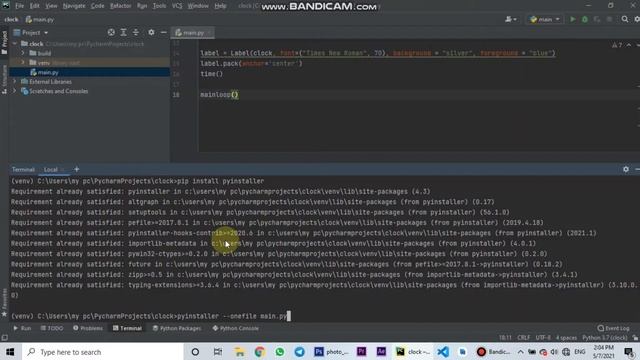Image resolution: width=640 pixels, height=360 pixels.
Task: Open the Event Log
Action: [613, 328]
